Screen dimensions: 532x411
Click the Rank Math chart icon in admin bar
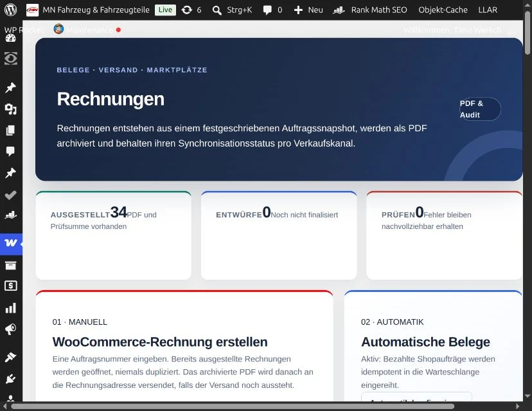click(339, 10)
